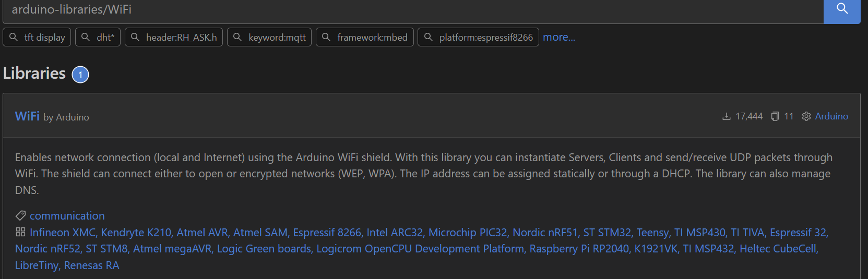Expand more search examples
The width and height of the screenshot is (868, 279).
coord(559,37)
